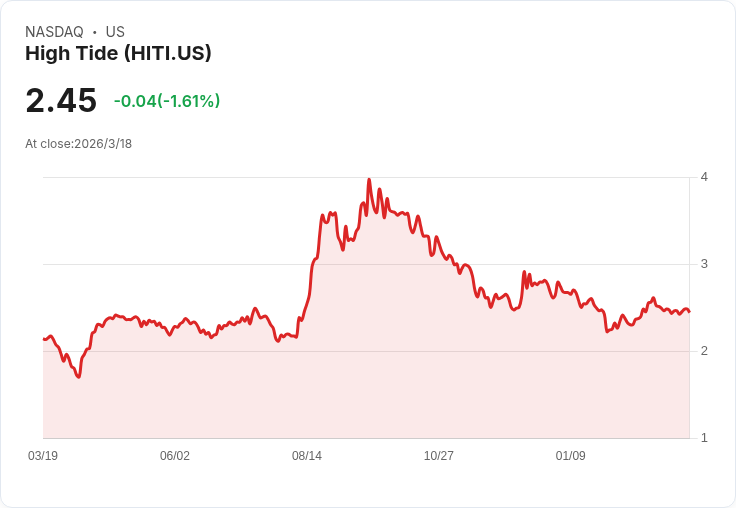Click the 03/19 date axis label
The height and width of the screenshot is (508, 736).
(x=43, y=455)
